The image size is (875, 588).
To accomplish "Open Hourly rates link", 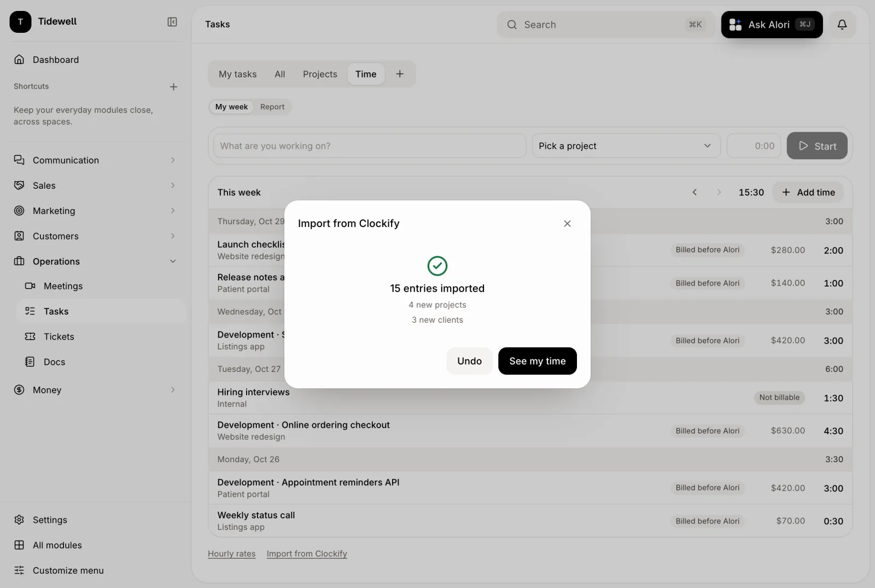I will (231, 554).
